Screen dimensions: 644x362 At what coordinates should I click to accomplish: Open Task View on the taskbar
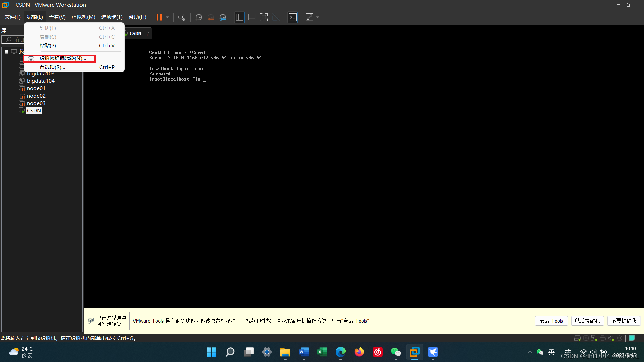coord(249,352)
